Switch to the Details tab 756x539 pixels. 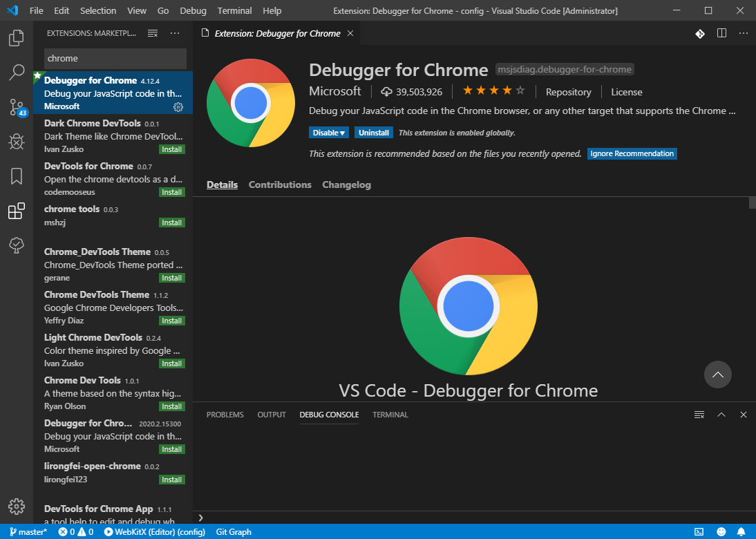223,185
